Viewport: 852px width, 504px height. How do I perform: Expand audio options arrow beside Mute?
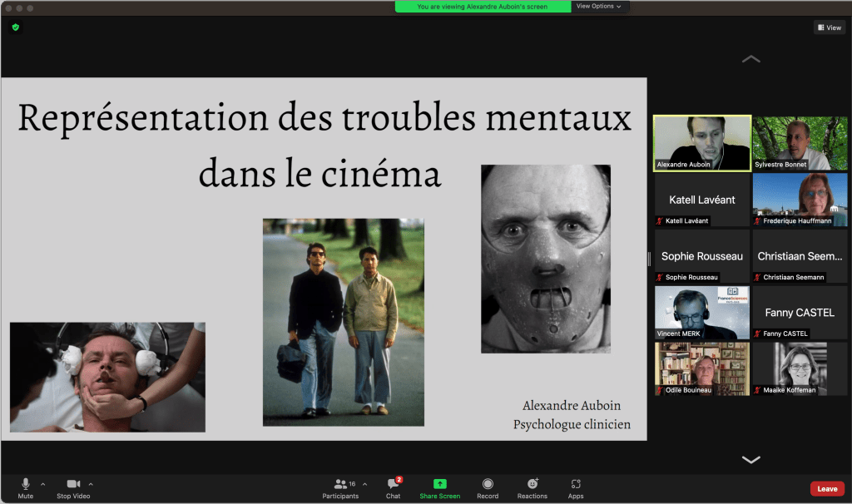(43, 483)
